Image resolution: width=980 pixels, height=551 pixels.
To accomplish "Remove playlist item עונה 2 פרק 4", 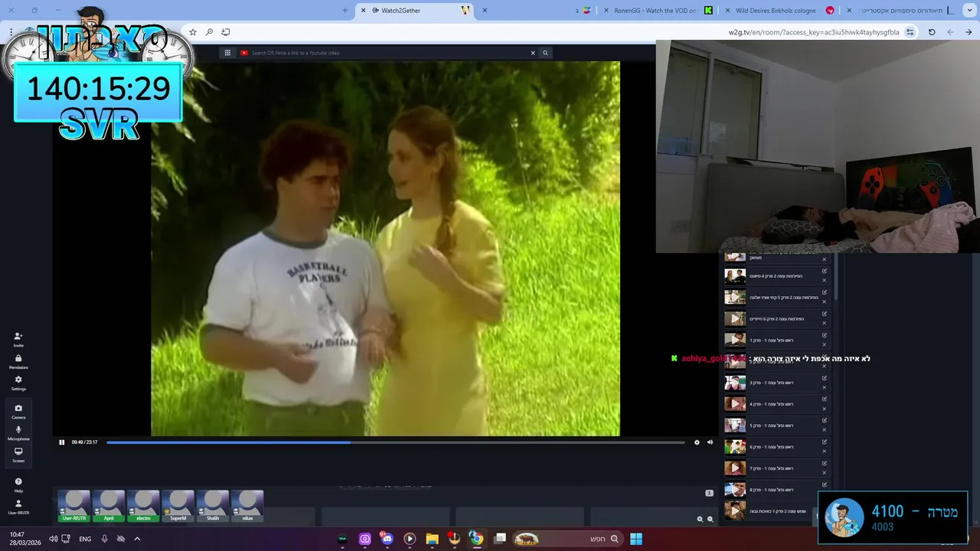I will 825,280.
